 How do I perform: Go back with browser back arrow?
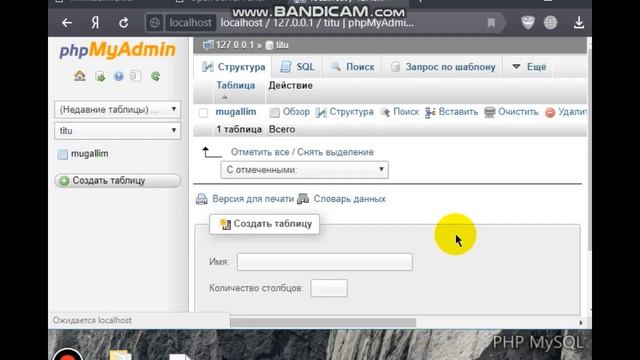(67, 23)
